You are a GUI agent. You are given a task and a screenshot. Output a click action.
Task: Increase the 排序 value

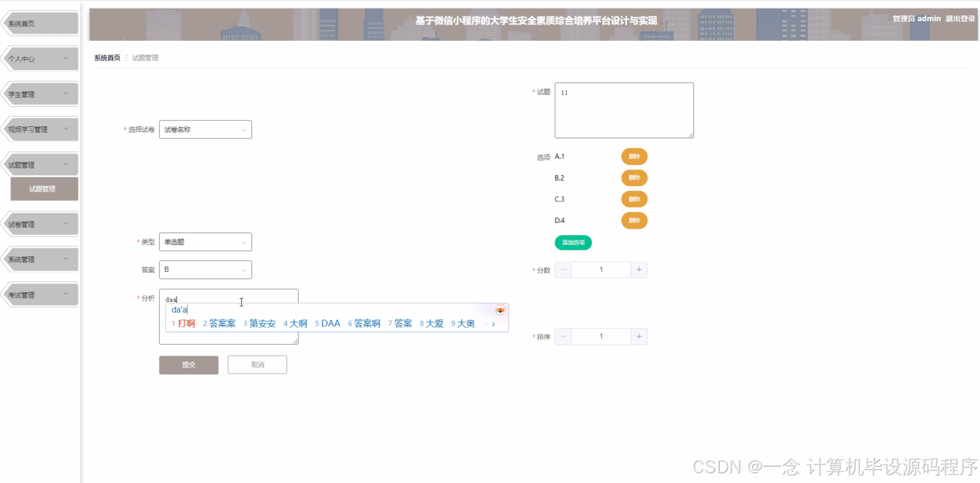tap(639, 337)
